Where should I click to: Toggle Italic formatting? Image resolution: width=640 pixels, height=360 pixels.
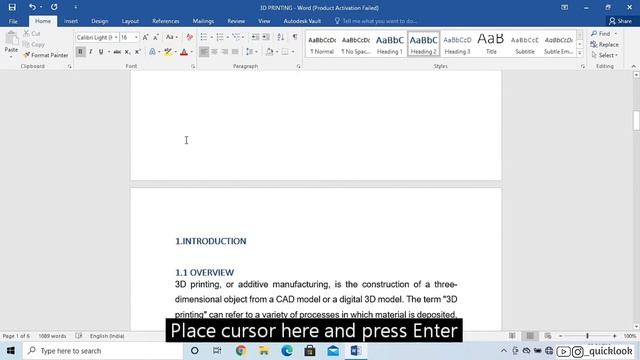pyautogui.click(x=91, y=52)
